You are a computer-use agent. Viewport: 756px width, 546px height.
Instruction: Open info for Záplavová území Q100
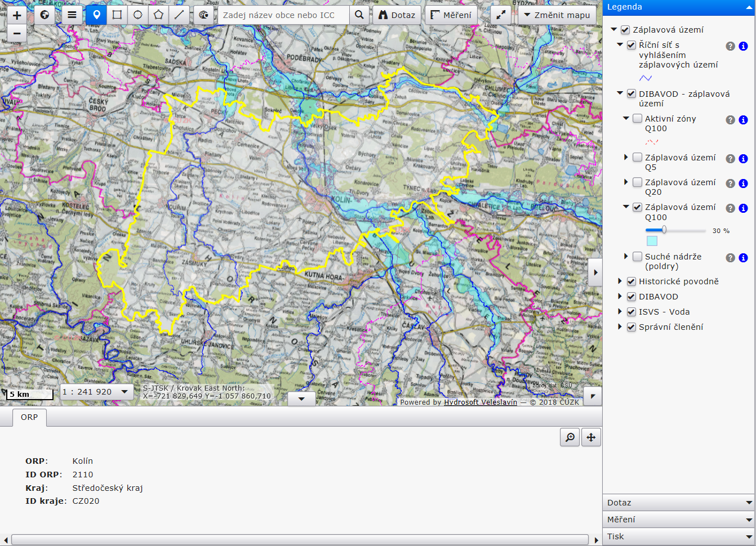coord(744,208)
